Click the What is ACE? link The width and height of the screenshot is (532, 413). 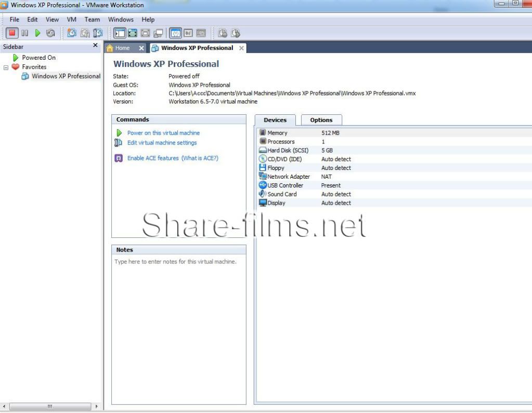(200, 158)
